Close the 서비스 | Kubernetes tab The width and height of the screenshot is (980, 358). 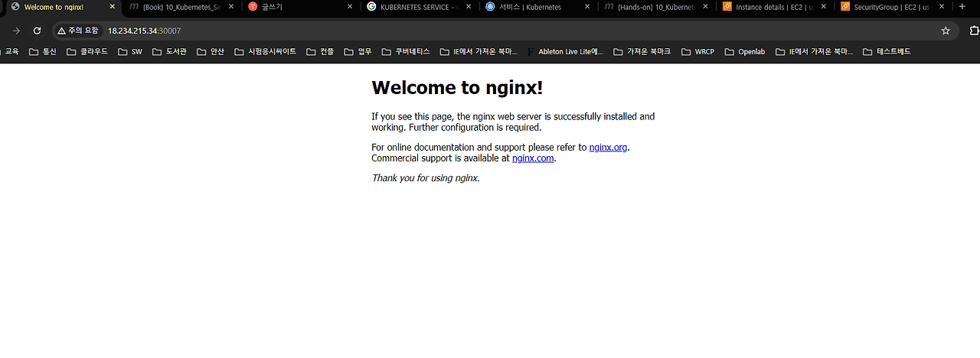coord(587,7)
